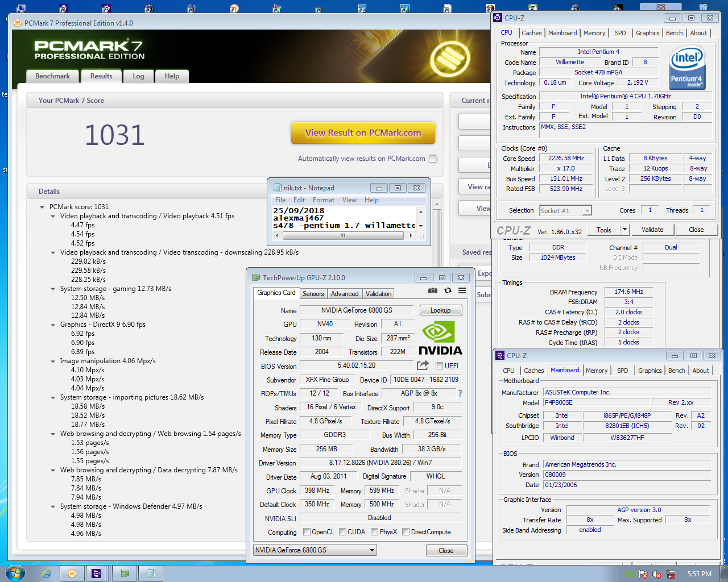The height and width of the screenshot is (582, 728).
Task: Switch to Notepad from the taskbar
Action: pyautogui.click(x=151, y=573)
